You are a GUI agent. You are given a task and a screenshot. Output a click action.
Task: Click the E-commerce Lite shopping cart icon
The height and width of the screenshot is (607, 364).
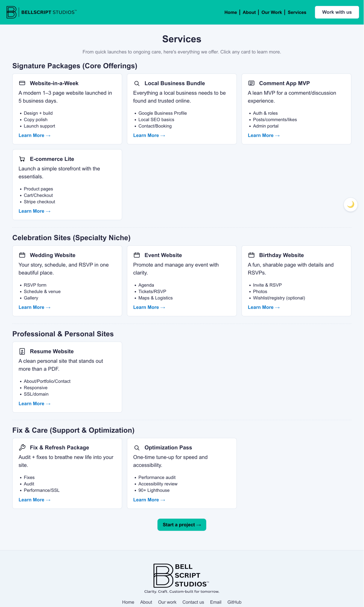[x=22, y=159]
